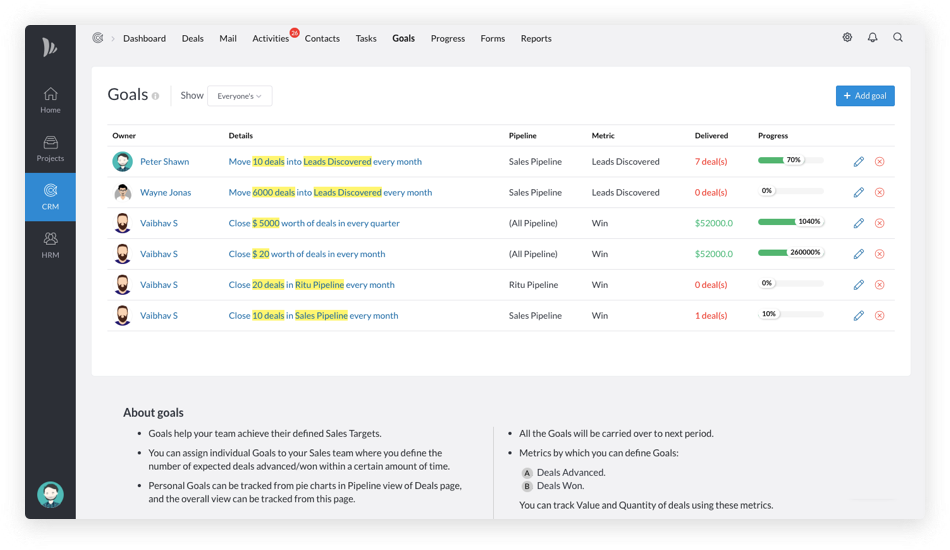Click the CRM target icon before Dashboard
This screenshot has width=950, height=550.
[98, 38]
